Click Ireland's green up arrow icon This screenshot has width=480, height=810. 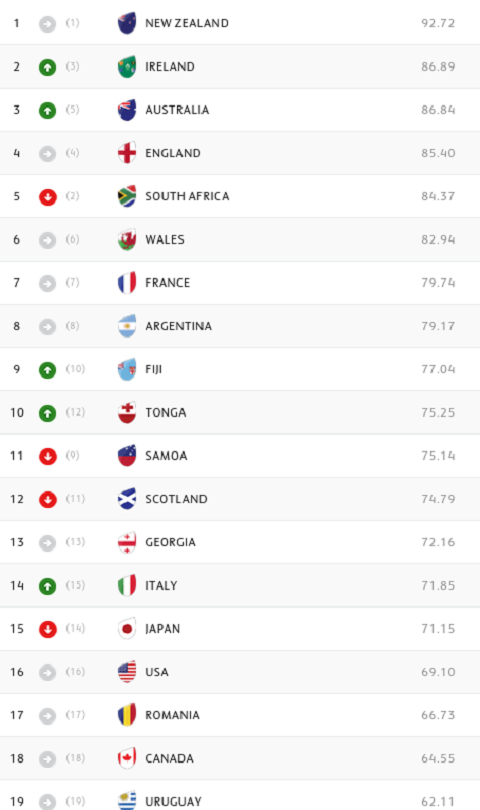pyautogui.click(x=48, y=67)
